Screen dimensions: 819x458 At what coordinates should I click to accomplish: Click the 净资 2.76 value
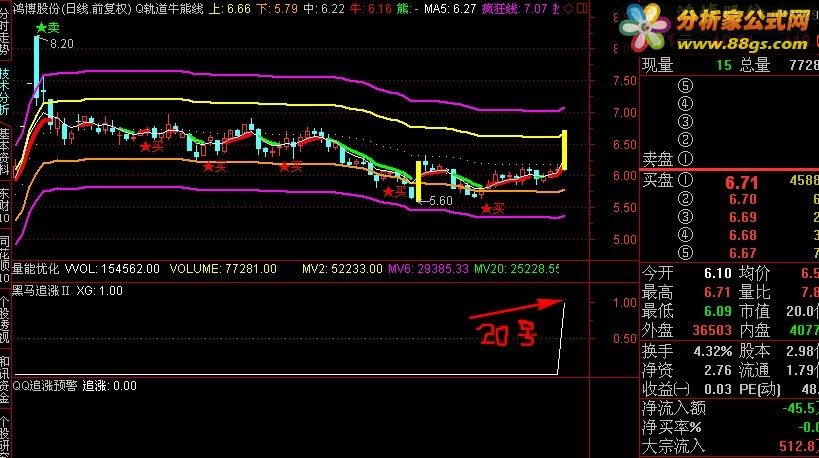(718, 370)
